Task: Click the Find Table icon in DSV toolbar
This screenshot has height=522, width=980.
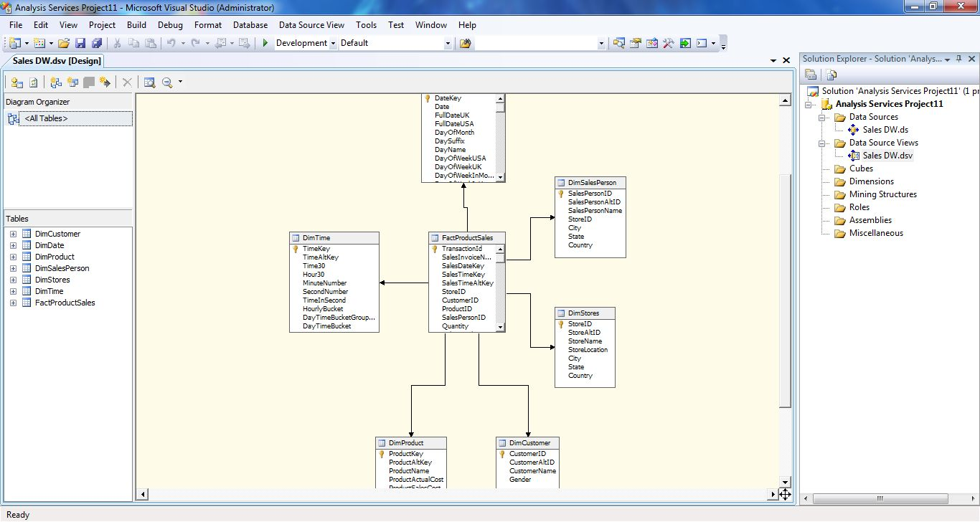Action: 149,82
